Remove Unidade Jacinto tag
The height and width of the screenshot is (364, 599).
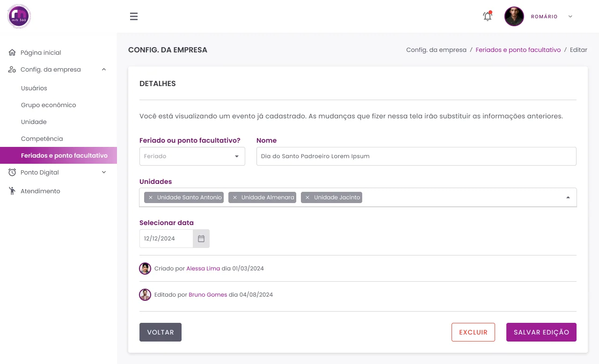pyautogui.click(x=307, y=197)
